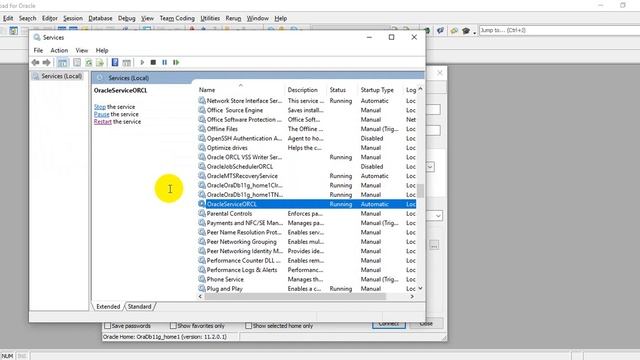Open the View menu in Services
Screen dimensions: 640x360
point(82,50)
